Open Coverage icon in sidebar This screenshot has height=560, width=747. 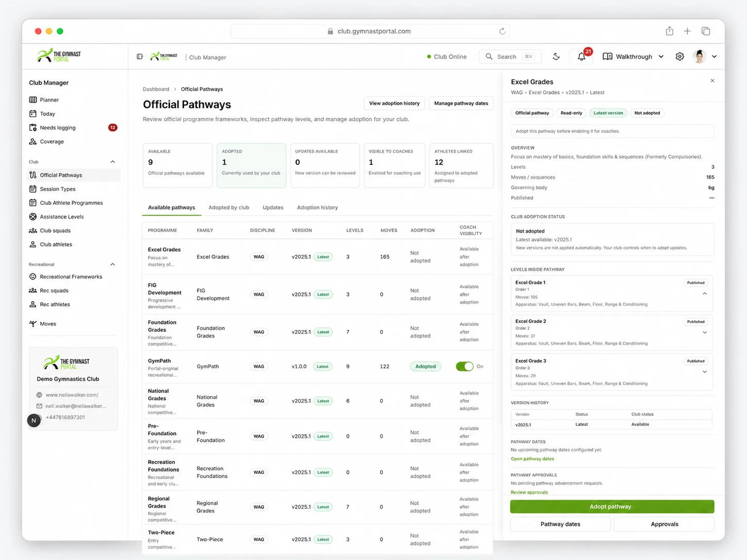(33, 141)
